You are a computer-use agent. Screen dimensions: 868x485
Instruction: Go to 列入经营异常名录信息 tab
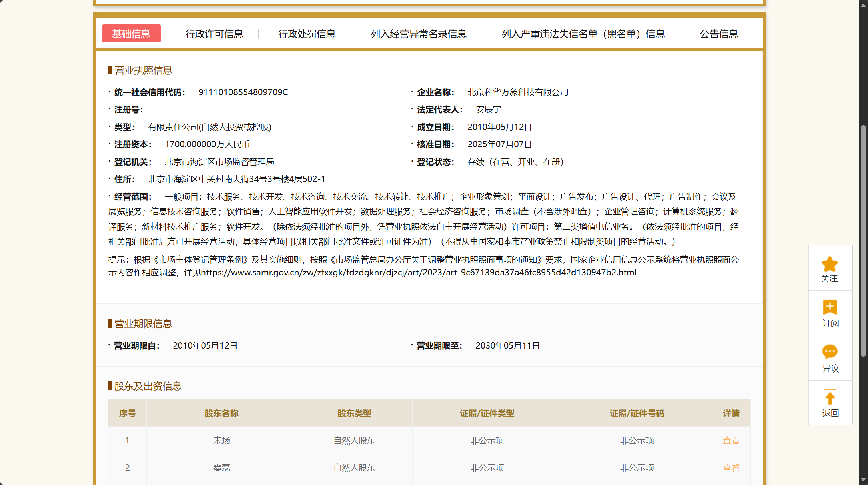pos(418,34)
